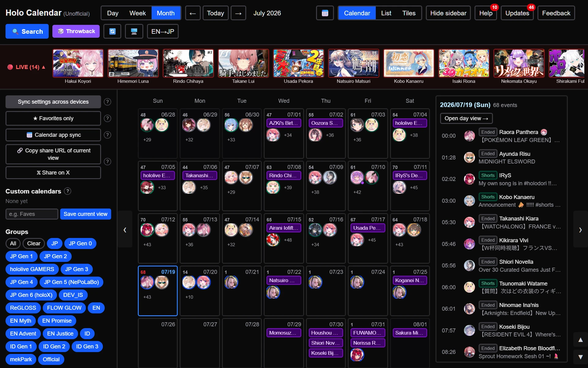Click the Search button
Screen dimensions: 588x368
click(27, 31)
